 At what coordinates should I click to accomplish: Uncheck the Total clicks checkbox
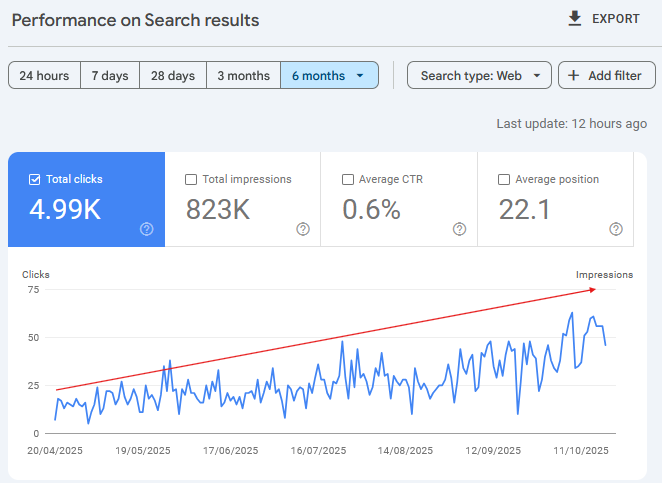coord(34,179)
